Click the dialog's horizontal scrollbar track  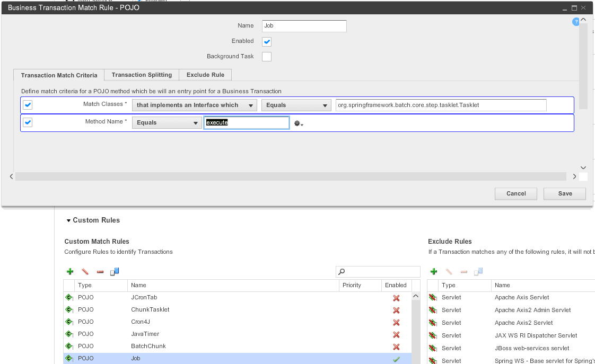[x=291, y=176]
